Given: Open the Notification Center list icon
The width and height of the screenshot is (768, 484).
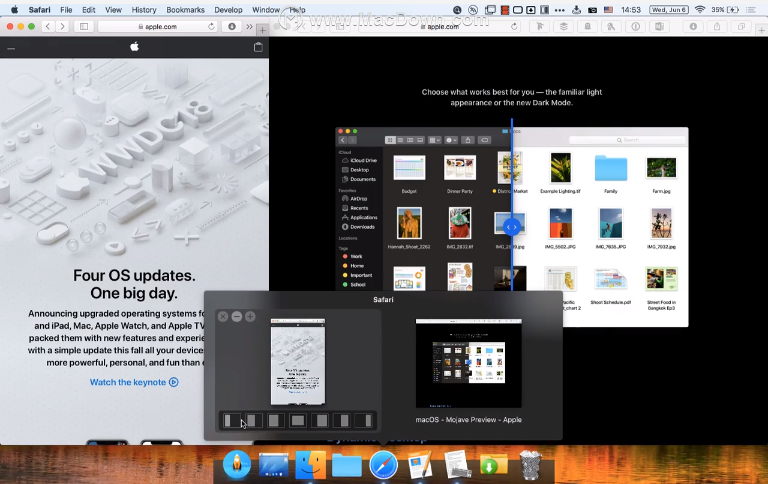Looking at the screenshot, I should click(x=751, y=10).
